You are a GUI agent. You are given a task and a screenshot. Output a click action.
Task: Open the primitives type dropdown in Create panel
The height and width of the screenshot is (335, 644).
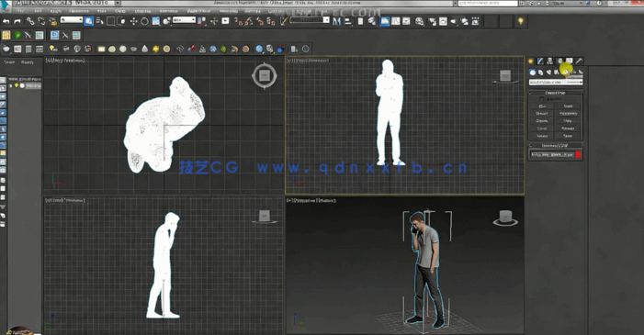coord(556,82)
